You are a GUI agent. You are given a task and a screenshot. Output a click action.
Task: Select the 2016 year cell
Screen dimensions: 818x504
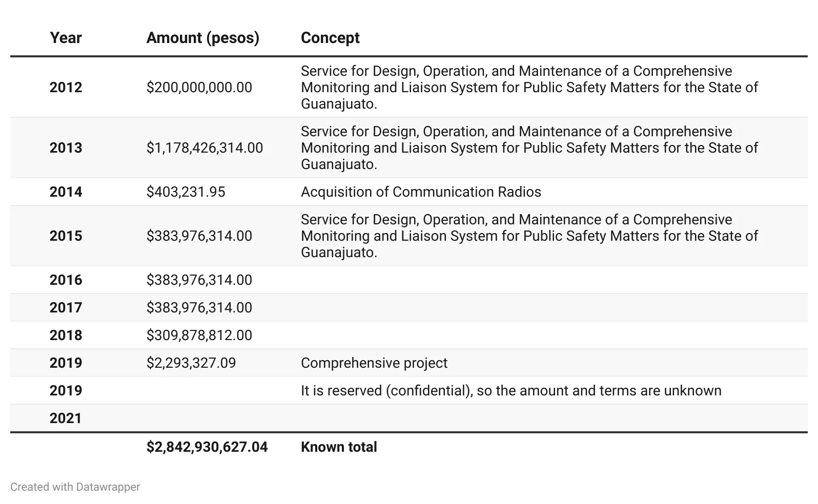click(x=66, y=280)
